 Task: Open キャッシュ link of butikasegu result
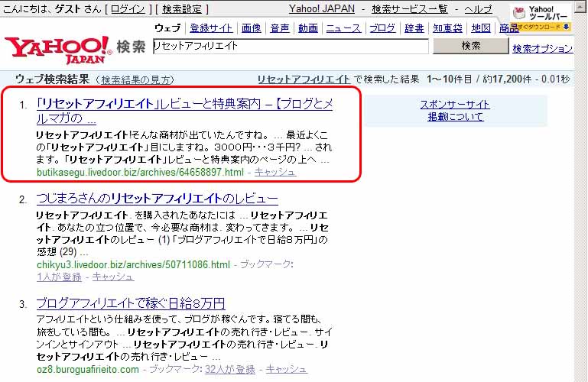point(275,172)
